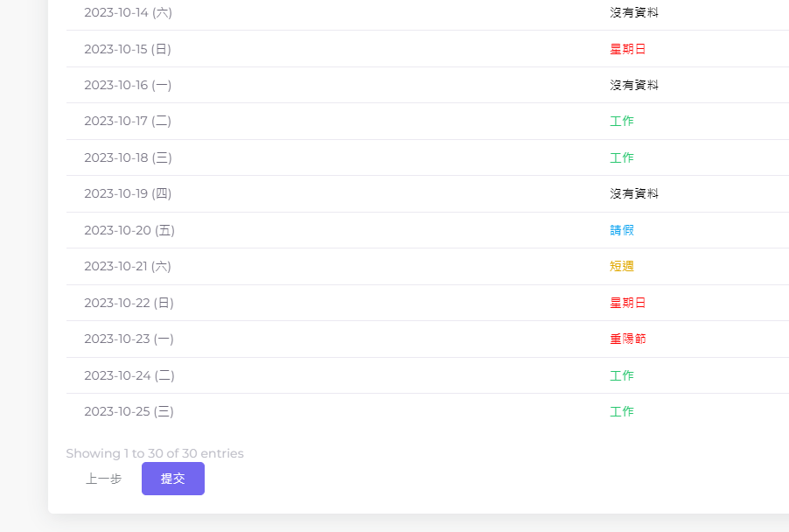Click the yellow 短週 status for 2023-10-21
This screenshot has width=789, height=532.
pos(621,266)
